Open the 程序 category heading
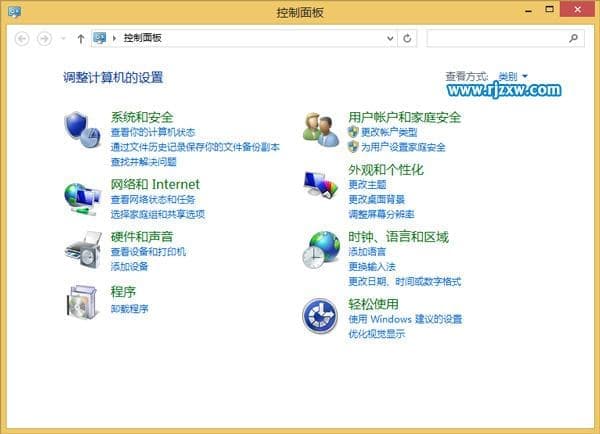600x434 pixels. [123, 292]
